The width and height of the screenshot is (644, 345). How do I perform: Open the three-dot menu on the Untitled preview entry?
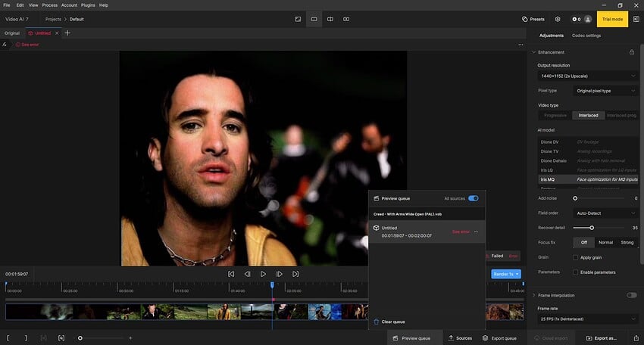[476, 232]
